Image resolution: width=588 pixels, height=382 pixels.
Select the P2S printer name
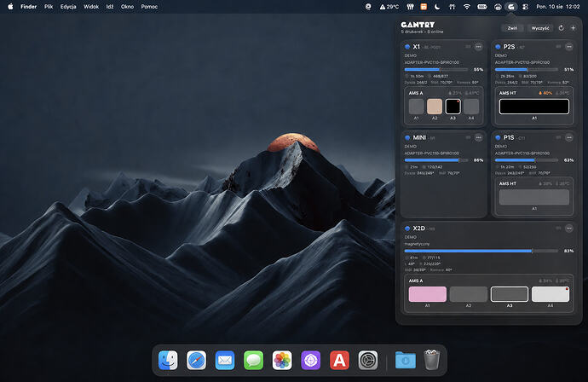(x=509, y=47)
